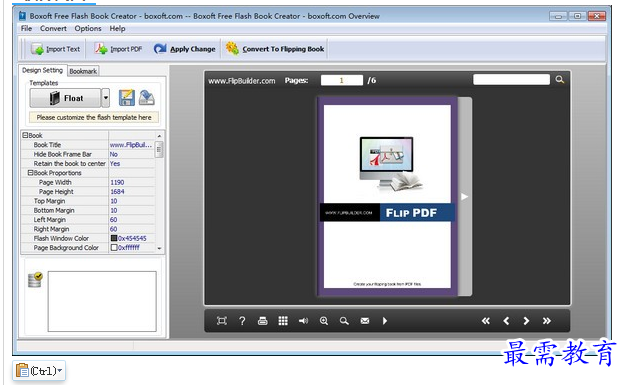The height and width of the screenshot is (385, 625).
Task: Click the database icon beside the description box
Action: click(x=35, y=279)
